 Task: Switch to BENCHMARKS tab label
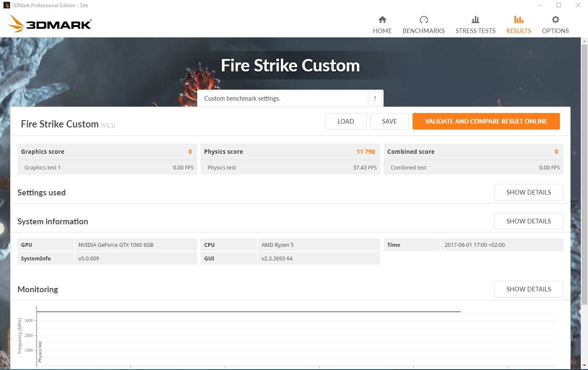(x=424, y=31)
